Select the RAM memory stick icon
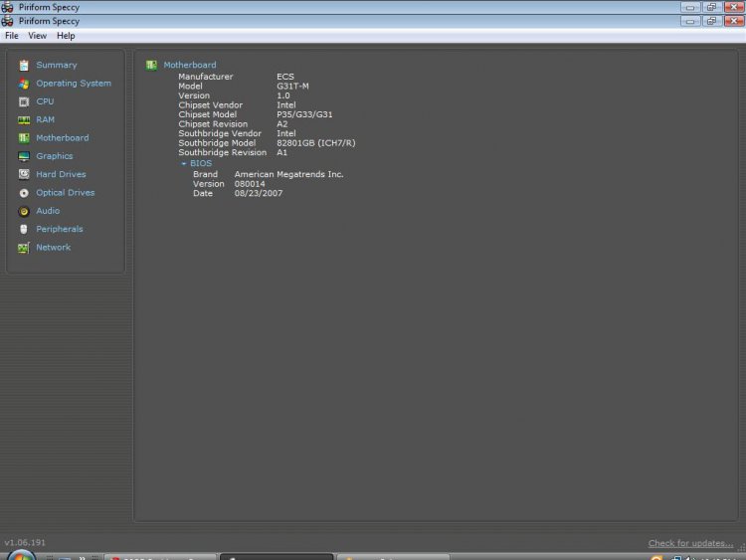Screen dimensions: 746x560 [x=24, y=120]
